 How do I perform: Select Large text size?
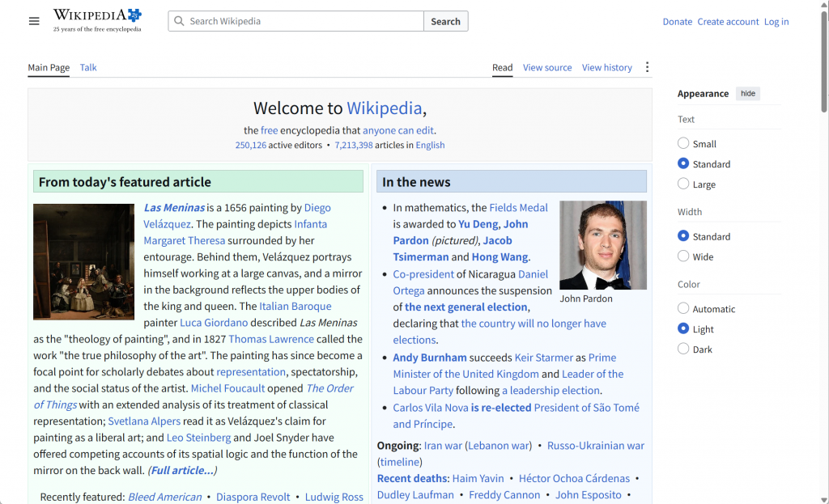pyautogui.click(x=683, y=184)
